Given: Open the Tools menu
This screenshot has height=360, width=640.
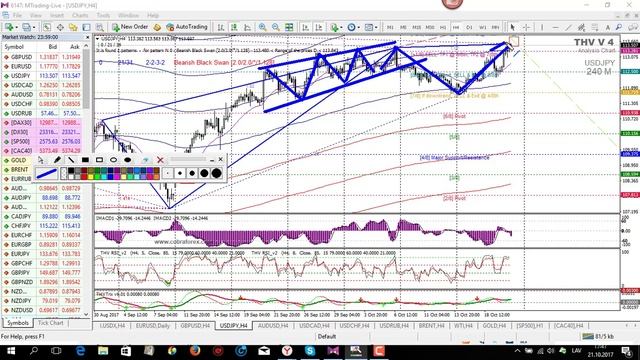Looking at the screenshot, I should tap(103, 15).
